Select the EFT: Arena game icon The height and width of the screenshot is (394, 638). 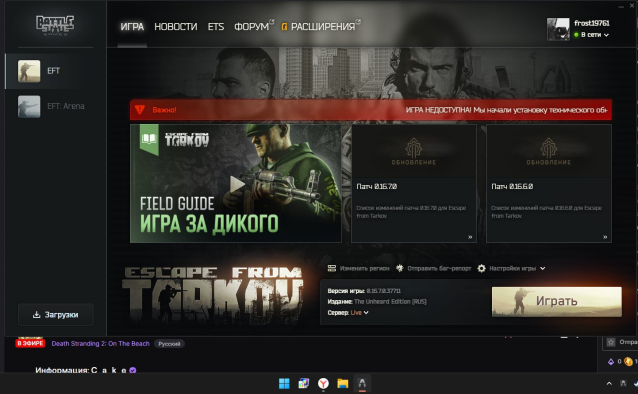29,106
